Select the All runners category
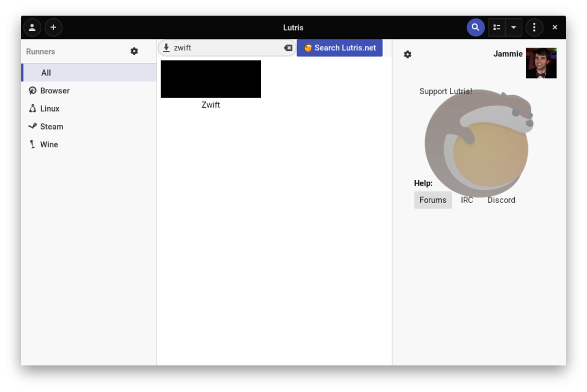587x392 pixels. 46,73
